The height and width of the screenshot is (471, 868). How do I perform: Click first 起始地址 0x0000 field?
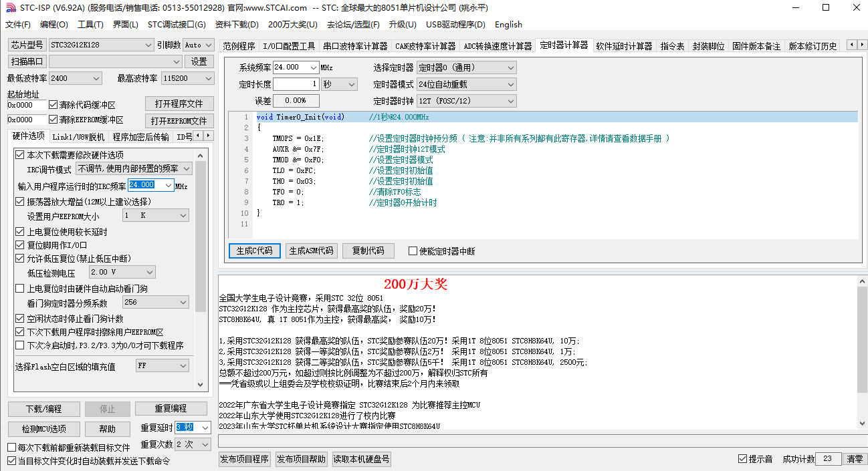(26, 105)
